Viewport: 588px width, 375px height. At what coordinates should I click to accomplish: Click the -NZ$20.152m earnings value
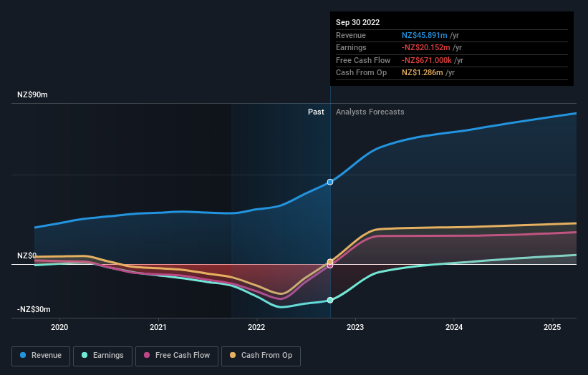click(426, 47)
